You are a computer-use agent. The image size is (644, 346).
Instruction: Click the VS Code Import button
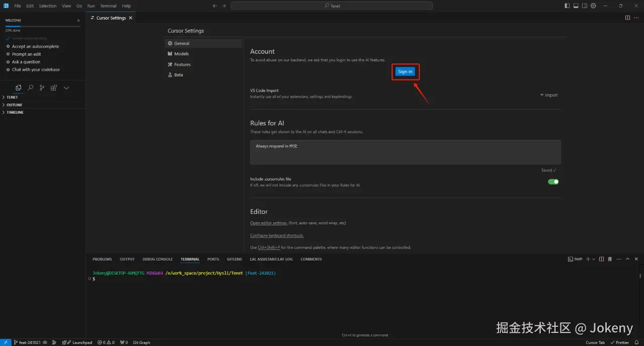(x=549, y=95)
